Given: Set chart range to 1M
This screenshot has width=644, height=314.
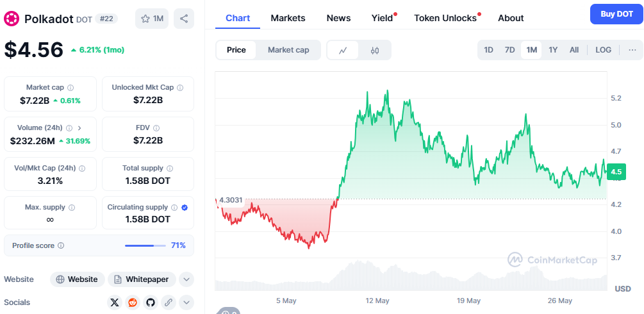Looking at the screenshot, I should coord(531,50).
